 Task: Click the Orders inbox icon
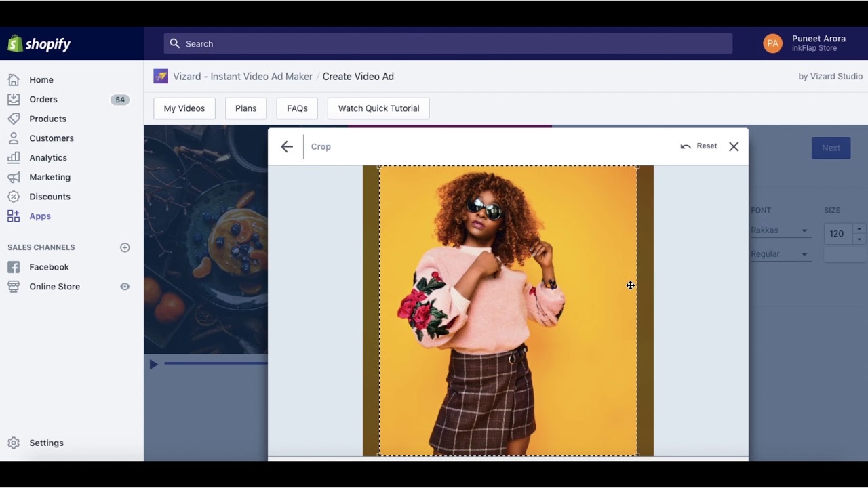tap(14, 100)
